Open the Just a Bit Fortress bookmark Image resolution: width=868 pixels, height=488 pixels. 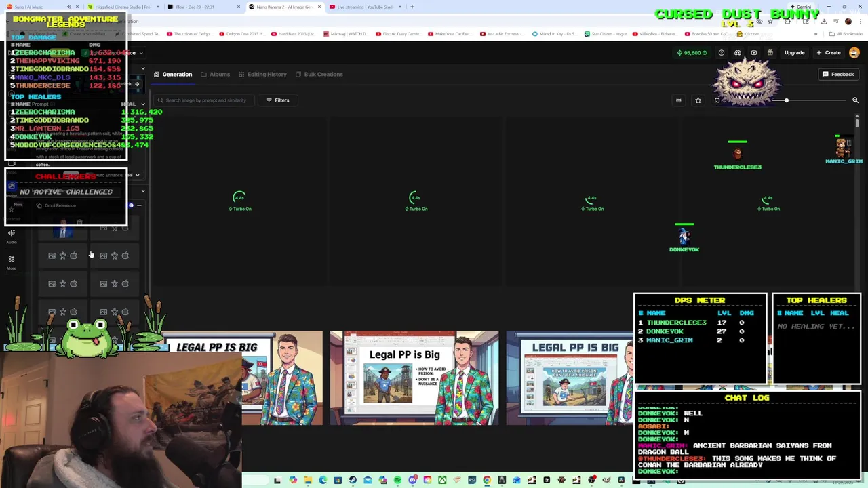pyautogui.click(x=502, y=33)
